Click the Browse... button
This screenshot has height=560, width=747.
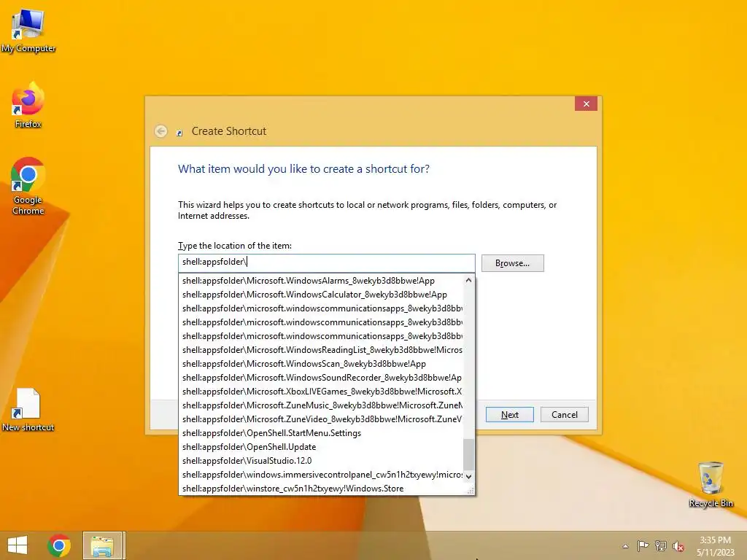tap(513, 262)
